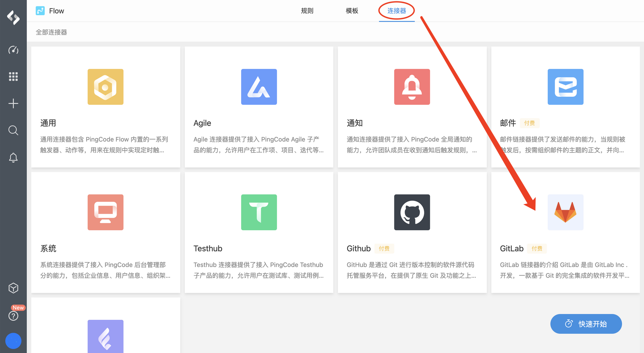Click the PingCode logo in sidebar
This screenshot has width=644, height=353.
[x=13, y=17]
